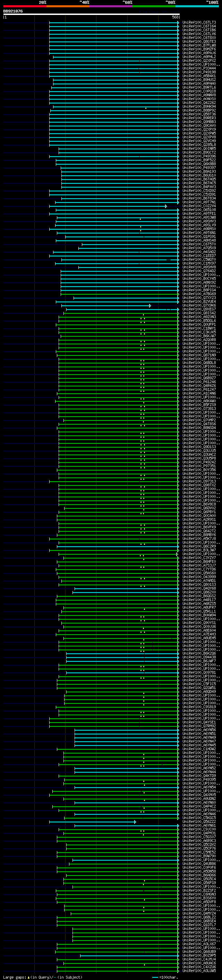The width and height of the screenshot is (222, 980).
Task: Select the UniRef100_A7BG69 label
Action: click(x=199, y=294)
